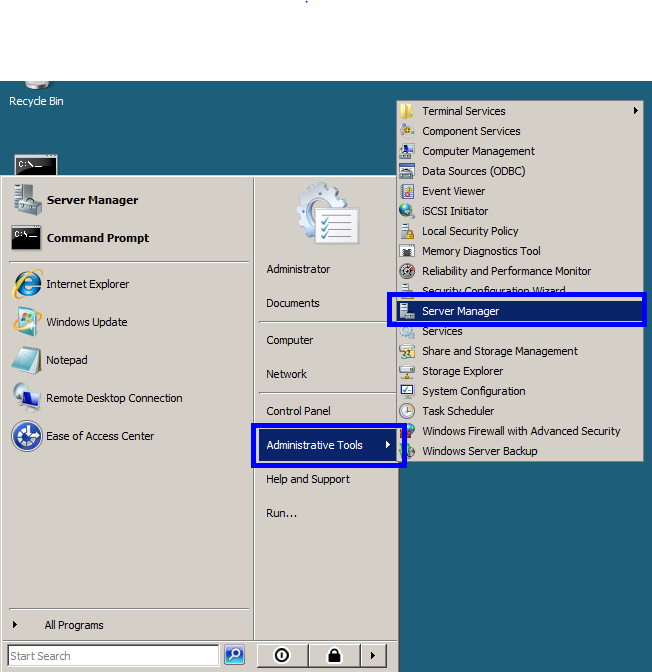Click the iSCSI Initiator label text

click(455, 211)
